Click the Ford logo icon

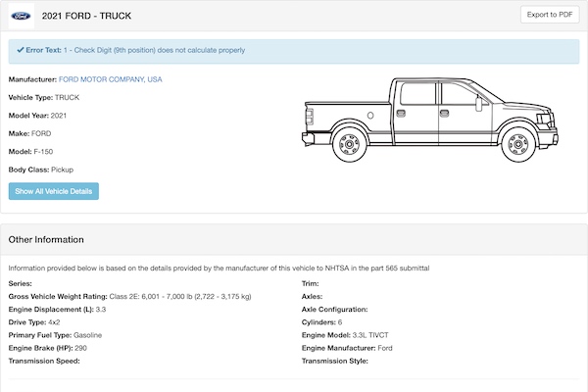(x=20, y=15)
